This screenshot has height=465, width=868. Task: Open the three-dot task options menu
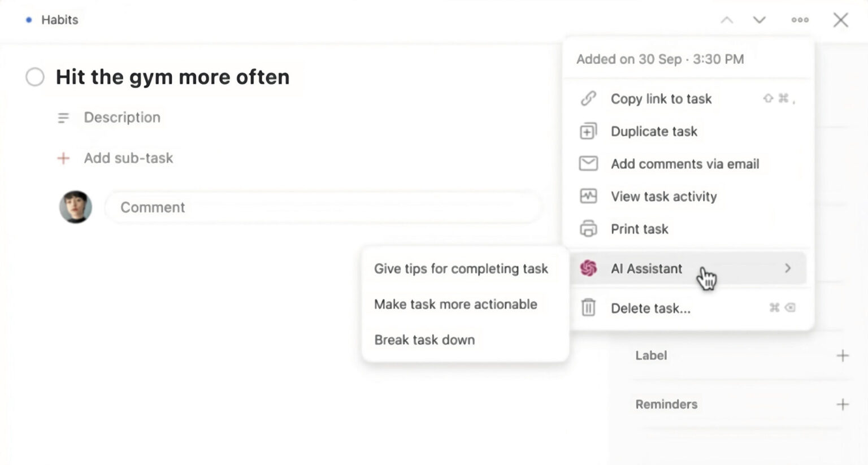point(800,20)
